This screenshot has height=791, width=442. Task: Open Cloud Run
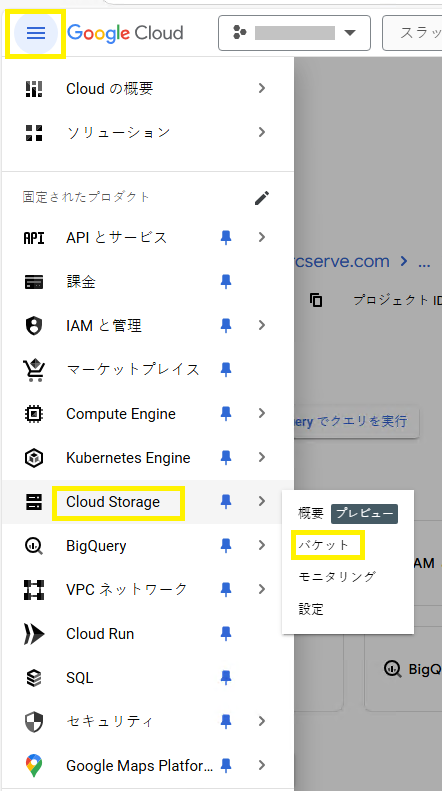[x=100, y=634]
